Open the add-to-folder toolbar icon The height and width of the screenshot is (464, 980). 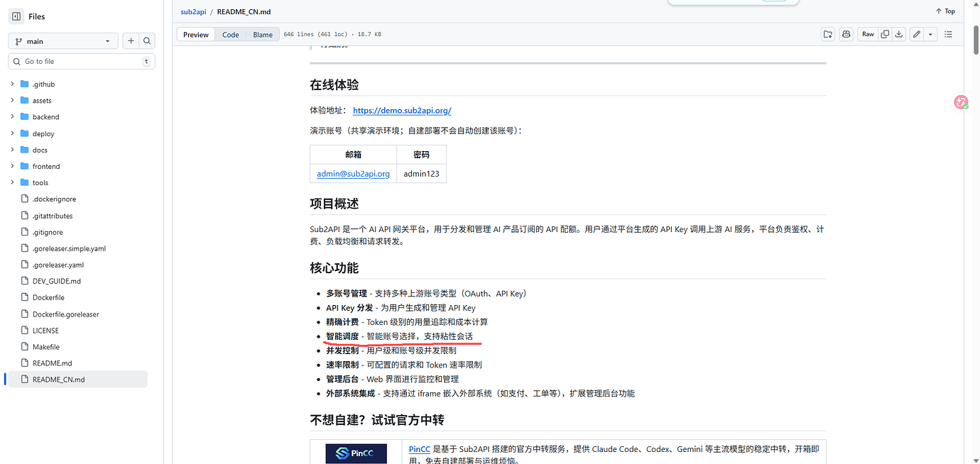(x=828, y=34)
